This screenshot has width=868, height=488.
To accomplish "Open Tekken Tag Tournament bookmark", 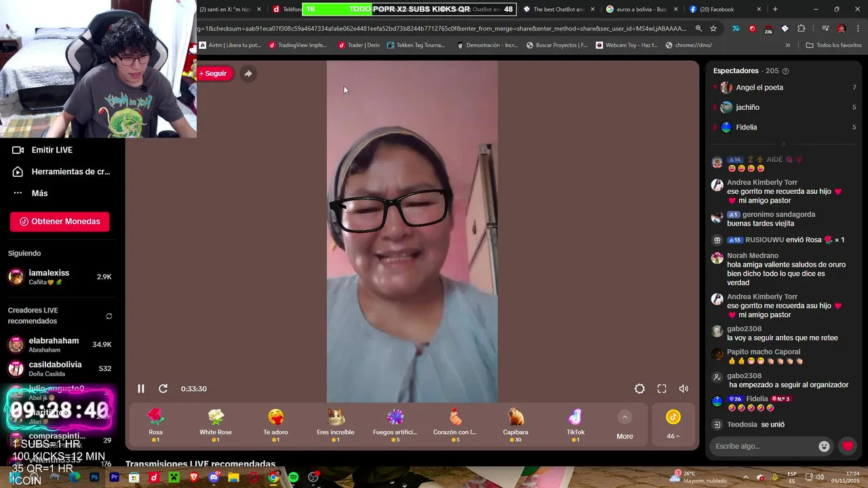I will pyautogui.click(x=416, y=45).
